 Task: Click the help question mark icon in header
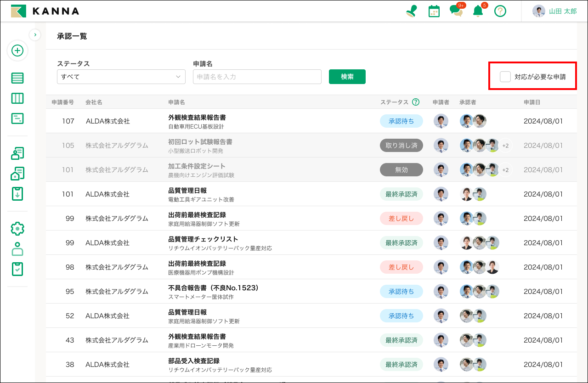click(x=500, y=11)
